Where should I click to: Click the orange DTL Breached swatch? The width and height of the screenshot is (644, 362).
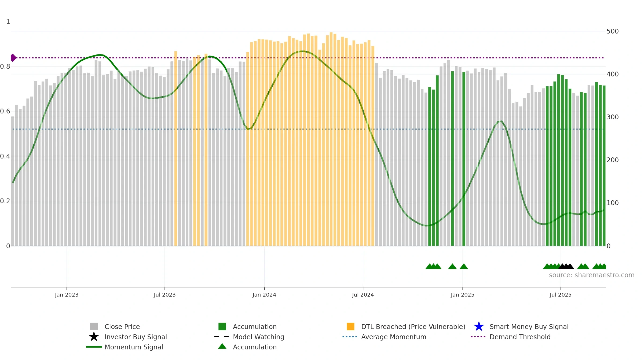(350, 327)
